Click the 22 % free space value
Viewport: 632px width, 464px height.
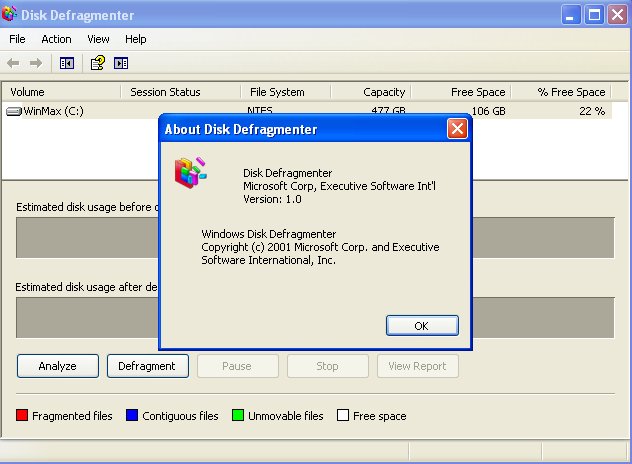pyautogui.click(x=592, y=111)
